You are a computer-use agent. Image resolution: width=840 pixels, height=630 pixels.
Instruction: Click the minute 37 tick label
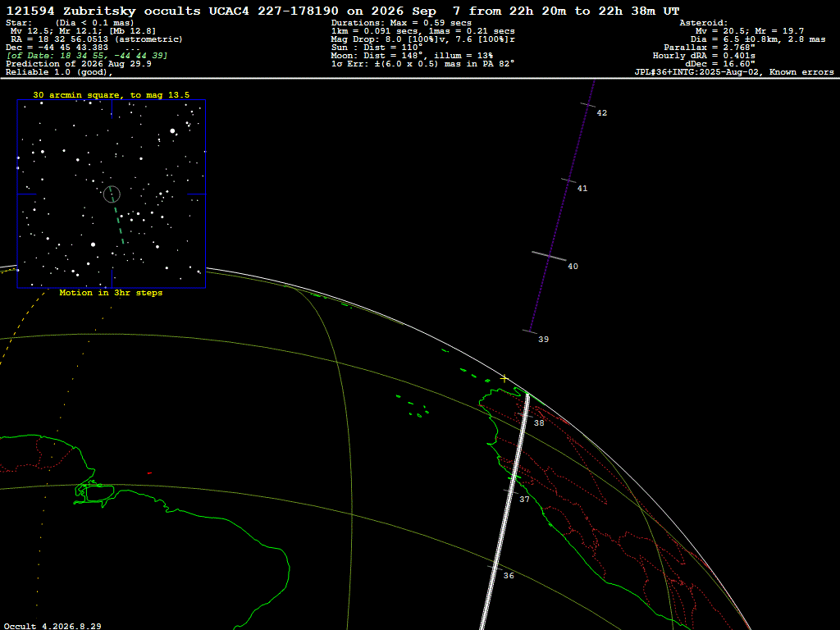click(524, 500)
